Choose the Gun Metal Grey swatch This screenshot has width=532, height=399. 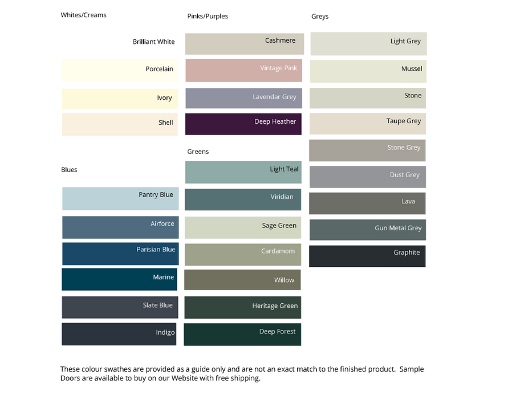pos(368,230)
